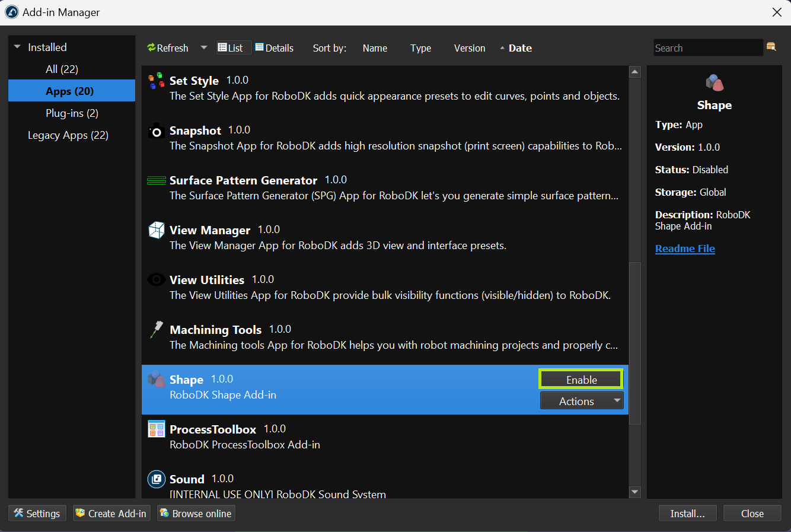The image size is (791, 532).
Task: Click the View Manager cube icon
Action: point(157,230)
